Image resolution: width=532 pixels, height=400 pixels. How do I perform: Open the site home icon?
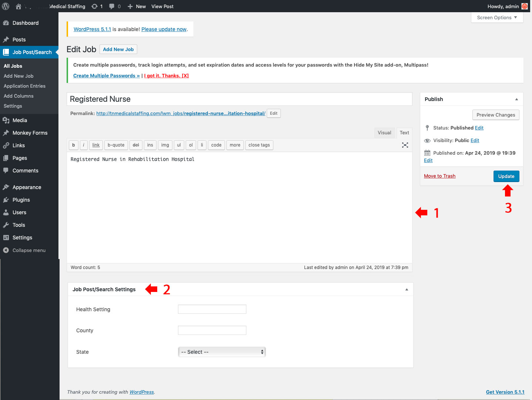click(x=18, y=6)
